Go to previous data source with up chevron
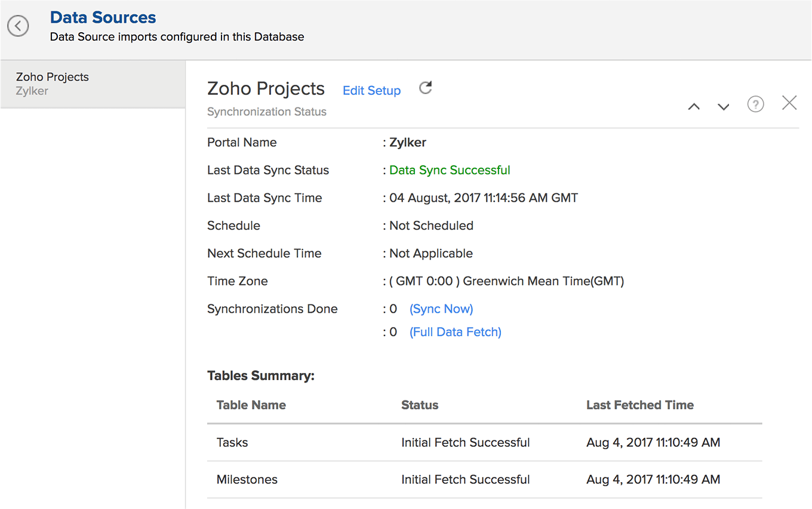 point(694,107)
